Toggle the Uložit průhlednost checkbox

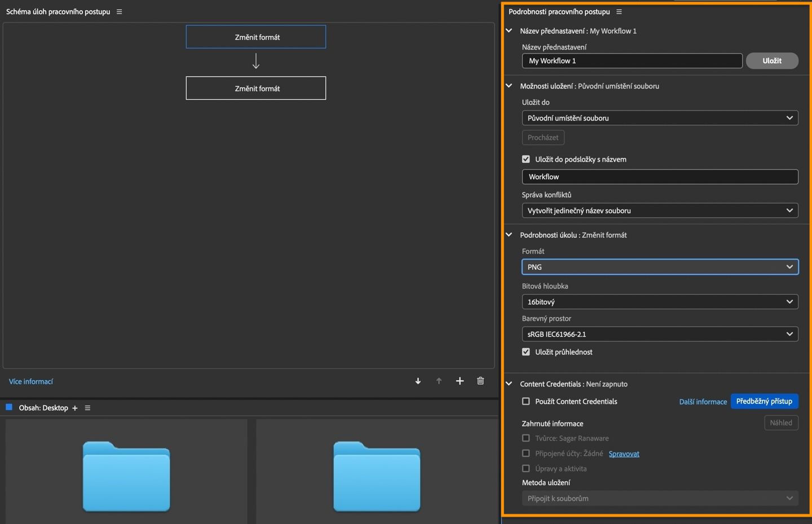click(526, 352)
